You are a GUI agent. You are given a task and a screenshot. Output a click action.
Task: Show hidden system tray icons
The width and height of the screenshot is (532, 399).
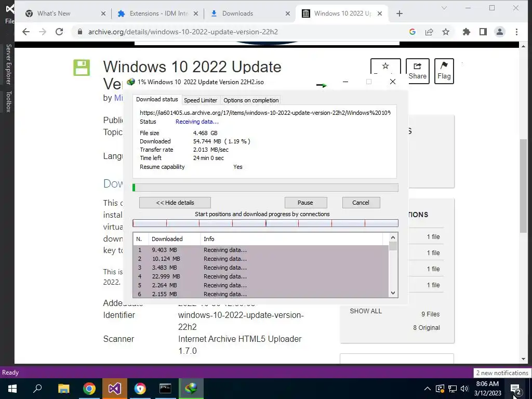428,389
